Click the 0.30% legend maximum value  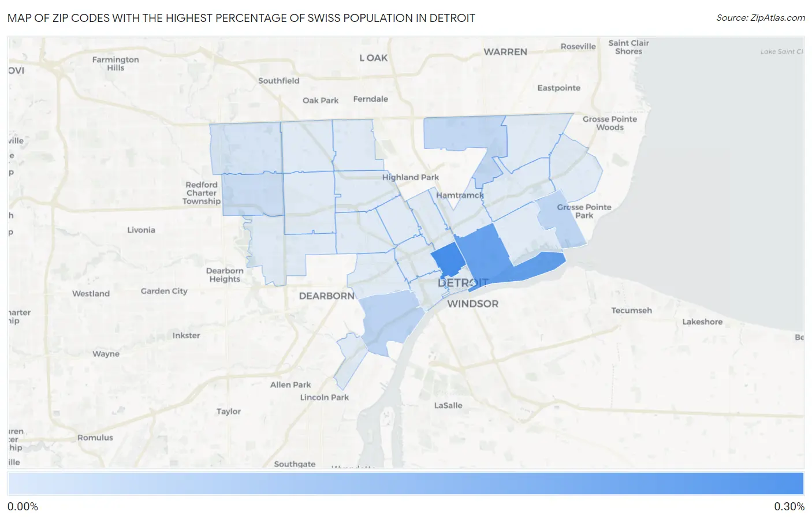pyautogui.click(x=789, y=507)
